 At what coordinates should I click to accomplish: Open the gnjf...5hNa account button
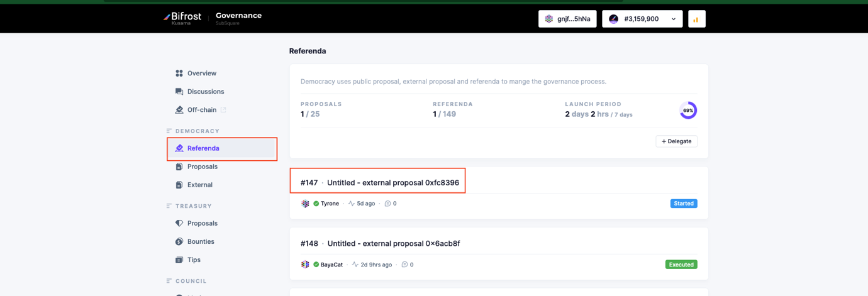(x=567, y=19)
